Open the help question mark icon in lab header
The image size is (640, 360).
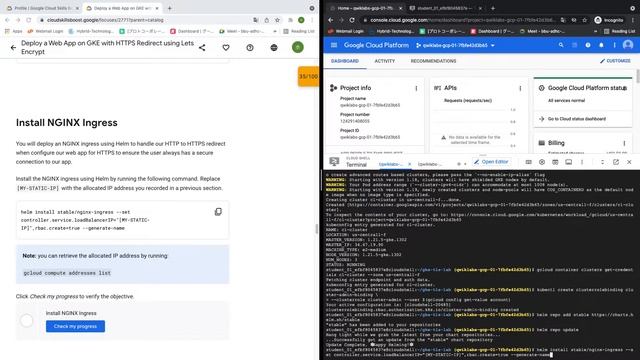[250, 48]
